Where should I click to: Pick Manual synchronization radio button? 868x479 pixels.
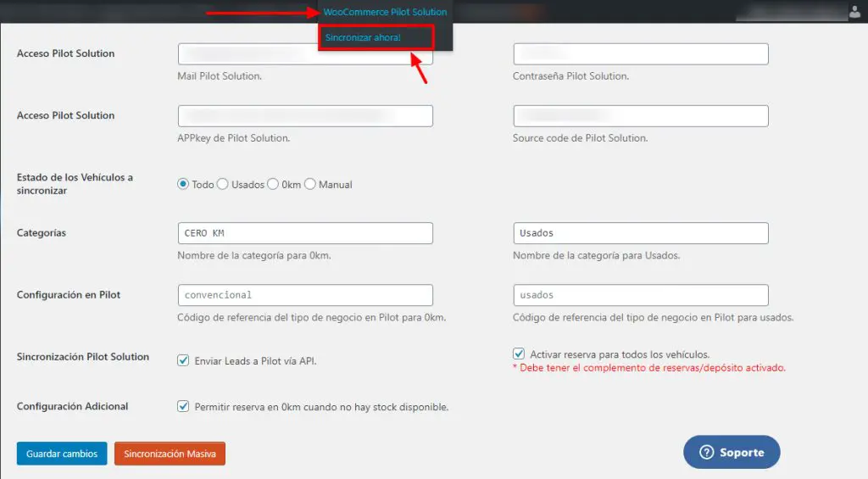click(x=310, y=184)
